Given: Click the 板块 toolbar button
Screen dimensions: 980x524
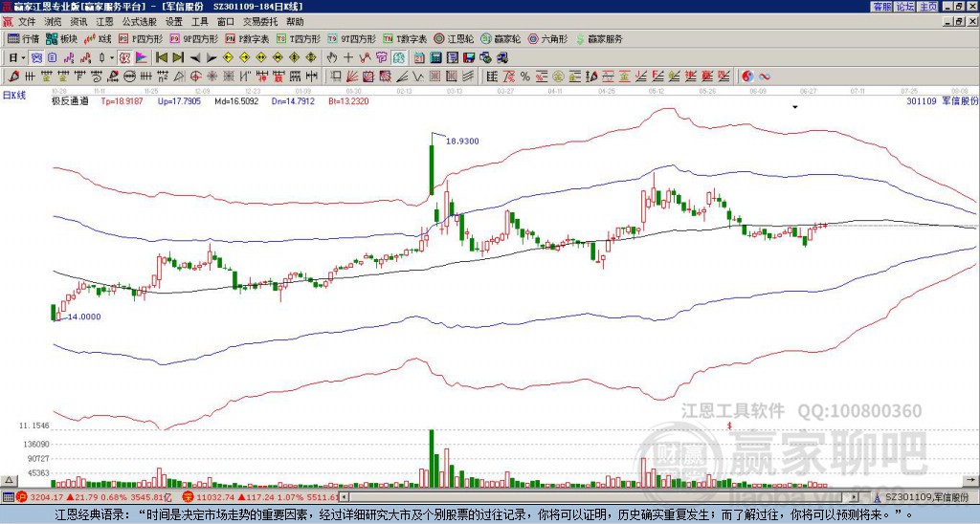Looking at the screenshot, I should pos(61,38).
